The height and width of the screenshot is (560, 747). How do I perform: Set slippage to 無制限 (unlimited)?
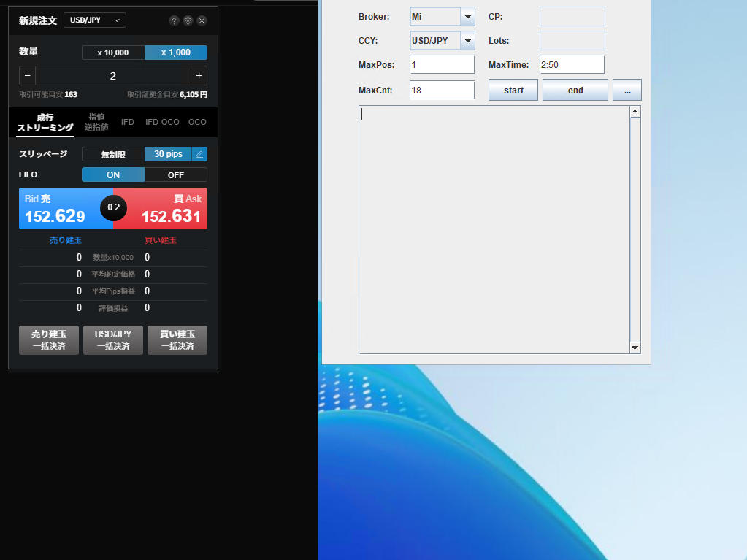(113, 154)
